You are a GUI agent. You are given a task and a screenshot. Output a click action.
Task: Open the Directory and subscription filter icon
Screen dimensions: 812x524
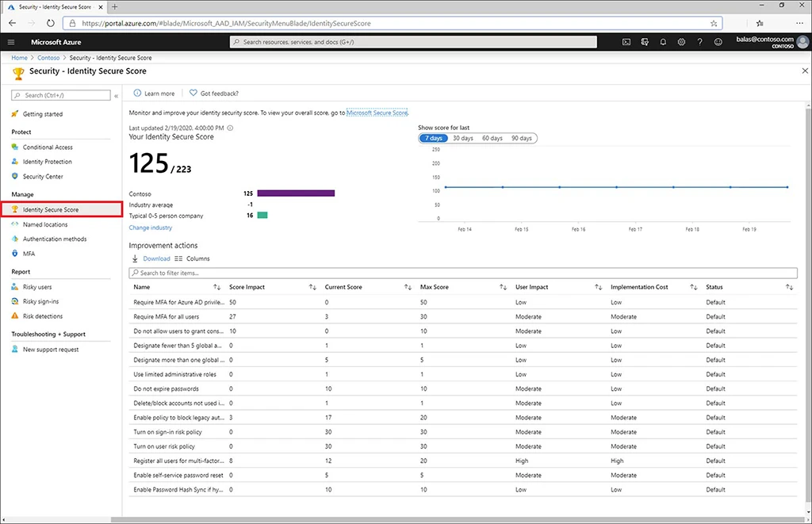[645, 42]
